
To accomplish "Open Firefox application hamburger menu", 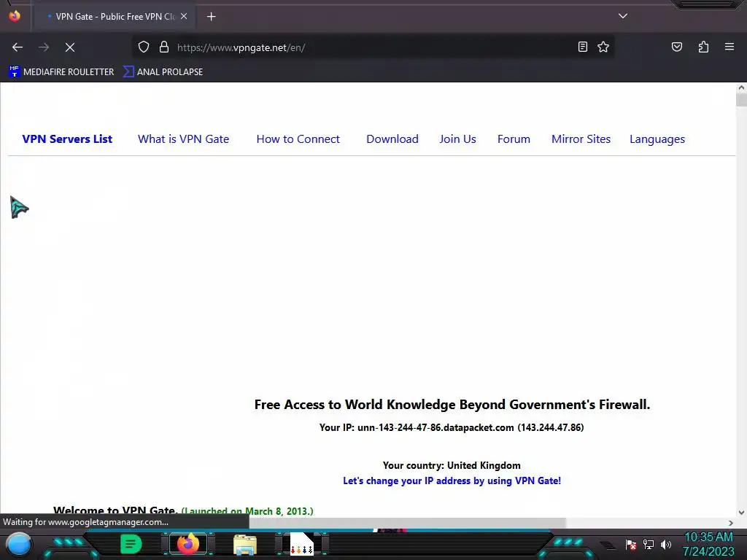I will coord(729,47).
